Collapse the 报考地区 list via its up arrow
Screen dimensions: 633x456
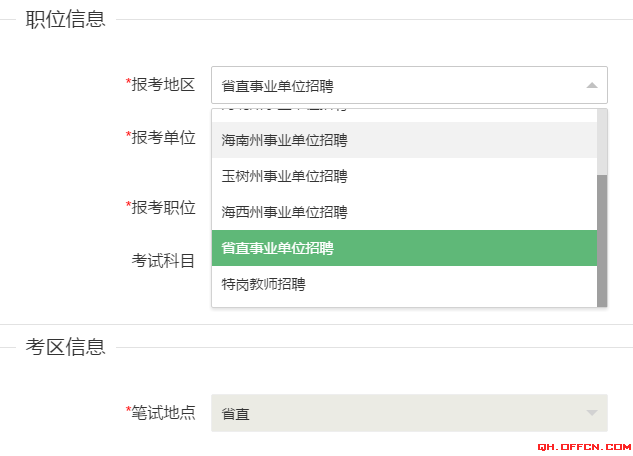click(x=592, y=85)
